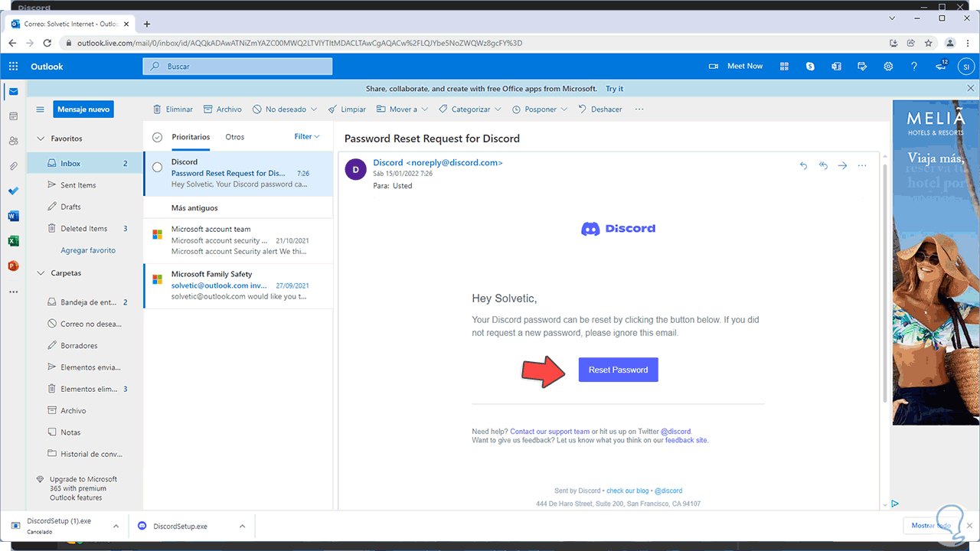Click Deshacer to undo the last action
Image resolution: width=980 pixels, height=551 pixels.
(600, 109)
